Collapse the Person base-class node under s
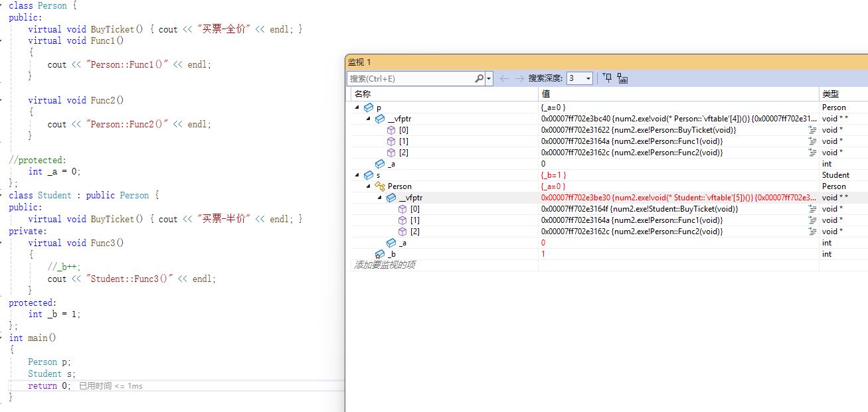This screenshot has width=868, height=412. click(369, 186)
